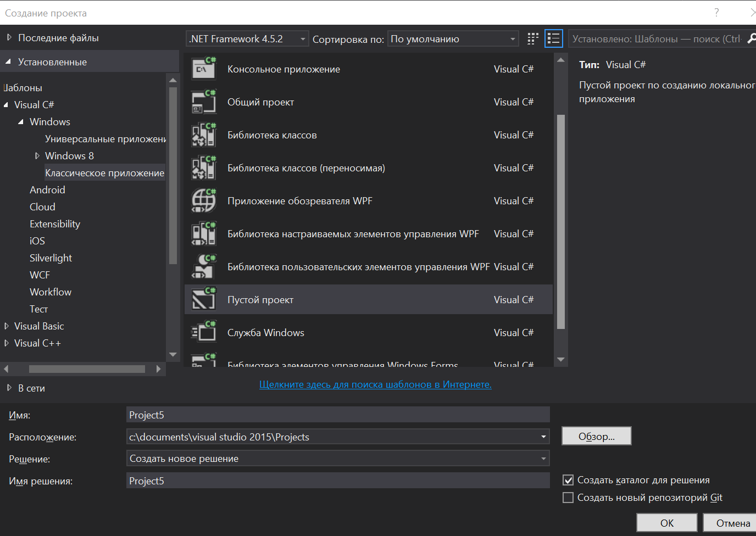Click the Имя решения input field

[338, 481]
